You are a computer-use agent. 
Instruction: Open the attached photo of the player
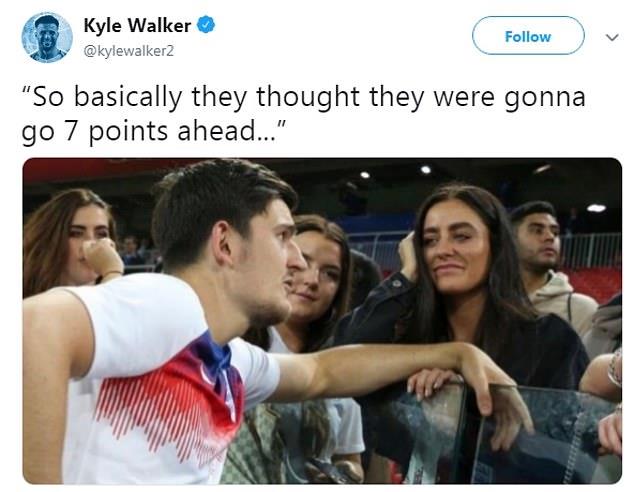pyautogui.click(x=322, y=321)
